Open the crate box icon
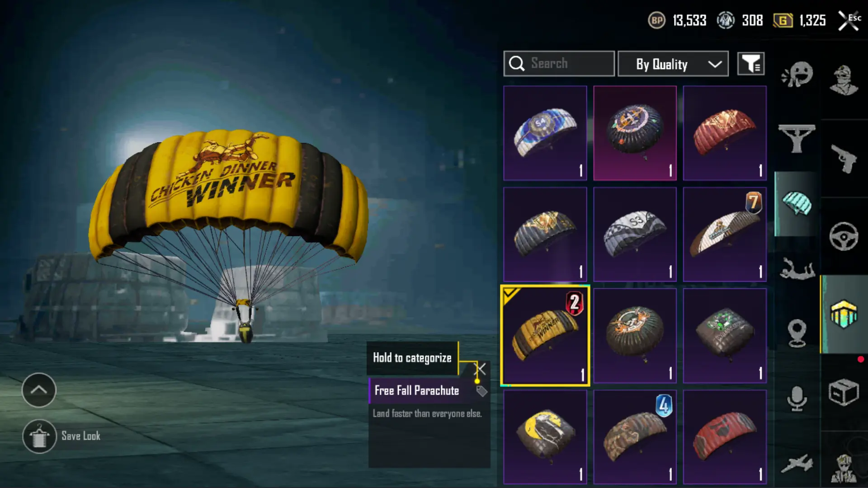The image size is (868, 488). [x=844, y=392]
